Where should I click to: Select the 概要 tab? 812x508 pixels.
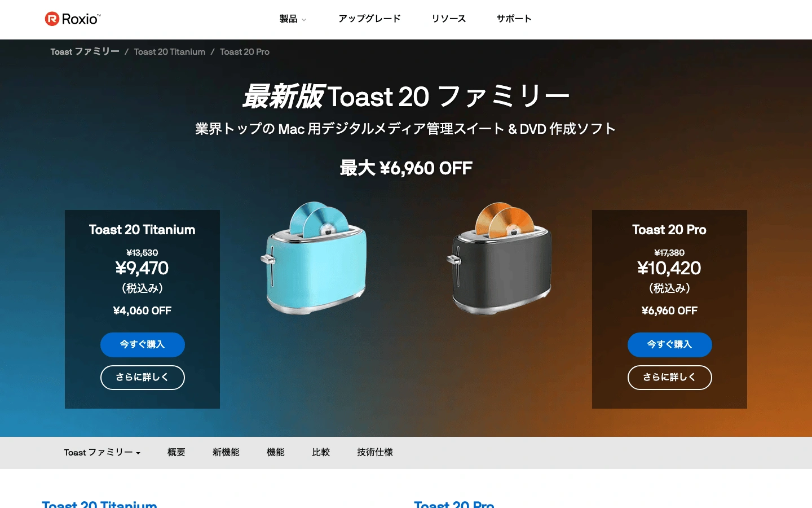click(x=176, y=452)
